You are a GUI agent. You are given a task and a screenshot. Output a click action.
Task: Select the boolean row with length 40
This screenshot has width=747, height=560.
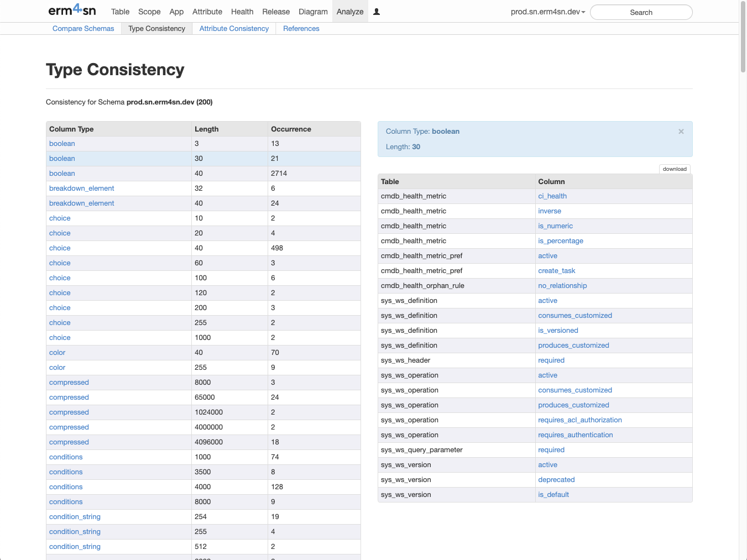point(62,174)
